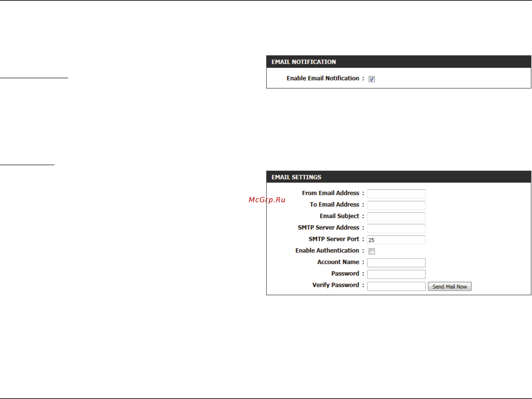Click the Verify Password label
Screen dimensions: 532x399
[x=336, y=285]
